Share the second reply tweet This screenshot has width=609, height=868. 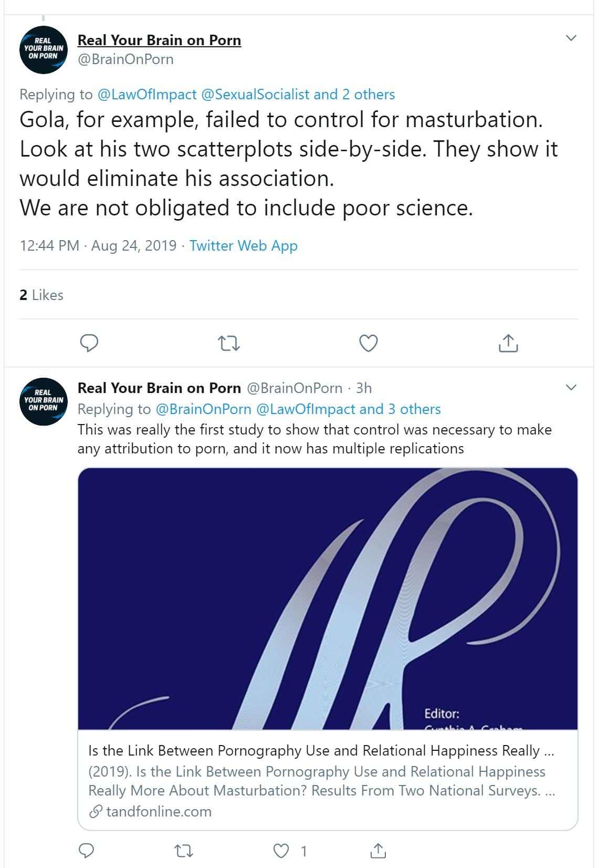[x=378, y=851]
